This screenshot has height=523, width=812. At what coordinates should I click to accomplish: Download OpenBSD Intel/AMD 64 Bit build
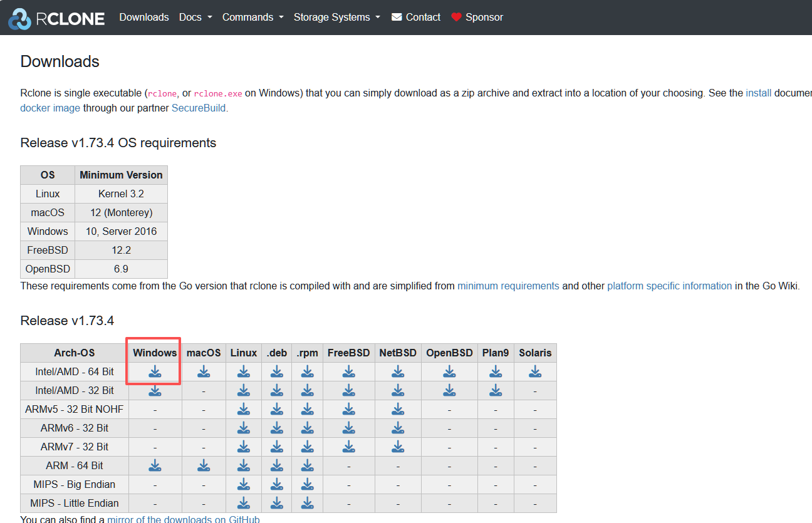[x=449, y=372]
